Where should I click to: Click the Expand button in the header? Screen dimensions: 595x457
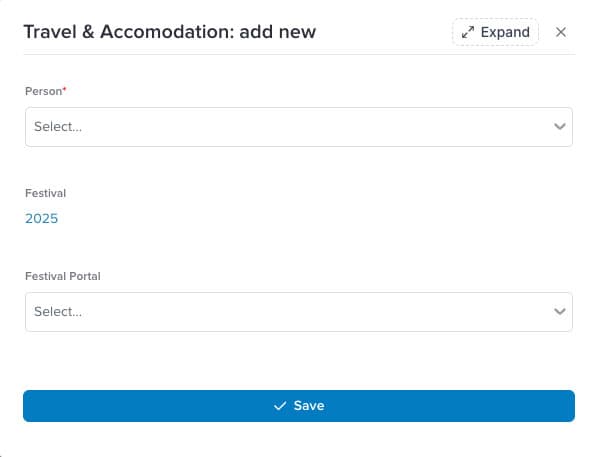pos(495,32)
